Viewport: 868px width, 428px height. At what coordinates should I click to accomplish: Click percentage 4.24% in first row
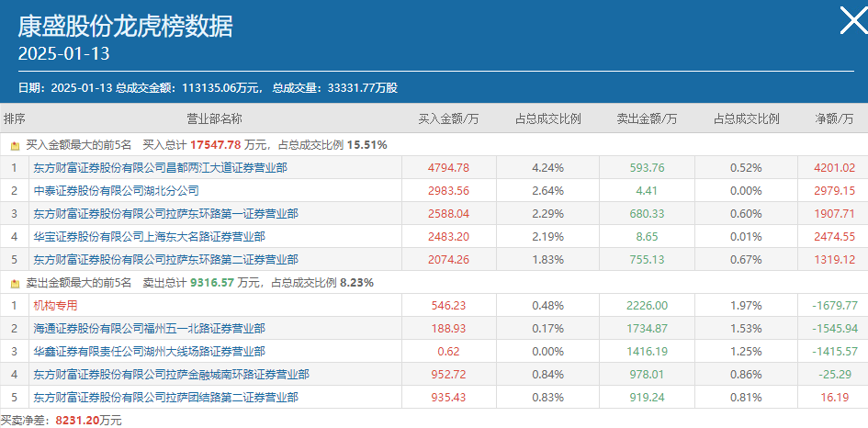[548, 168]
